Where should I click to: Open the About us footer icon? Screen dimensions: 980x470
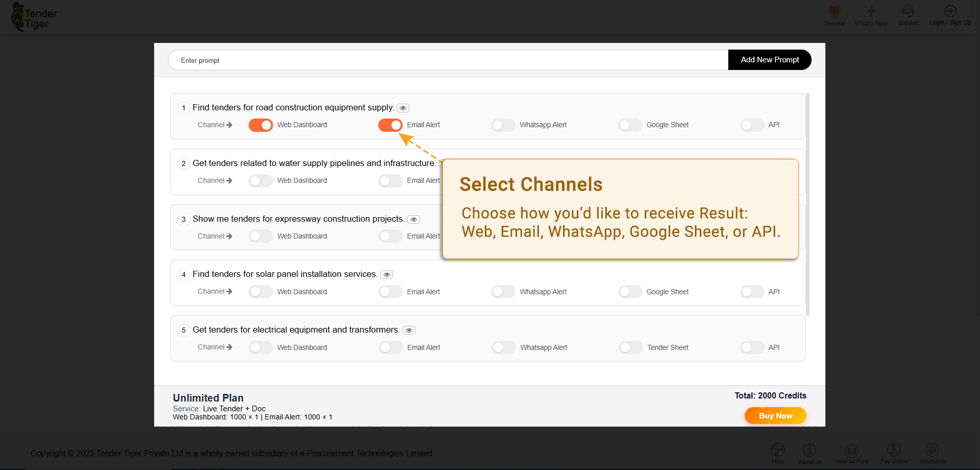[810, 450]
